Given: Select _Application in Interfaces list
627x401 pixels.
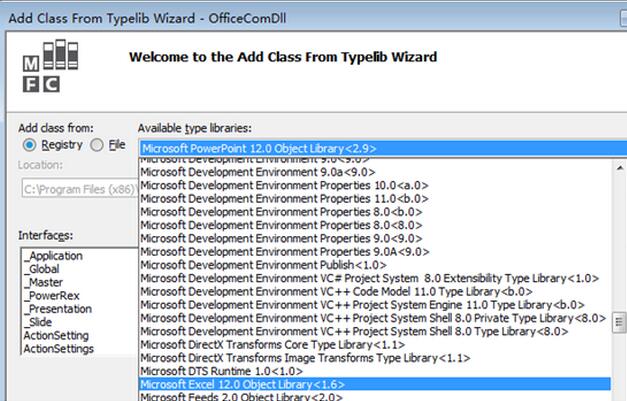Looking at the screenshot, I should pos(53,255).
